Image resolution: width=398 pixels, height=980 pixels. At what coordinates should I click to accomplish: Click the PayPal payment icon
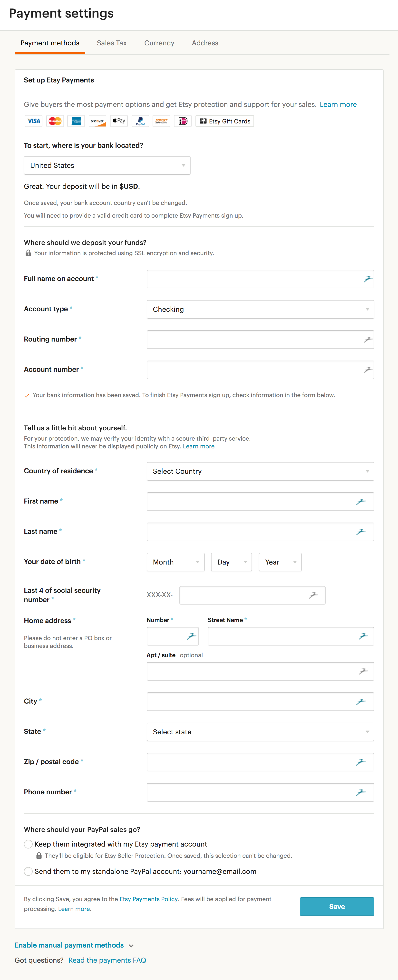(140, 121)
